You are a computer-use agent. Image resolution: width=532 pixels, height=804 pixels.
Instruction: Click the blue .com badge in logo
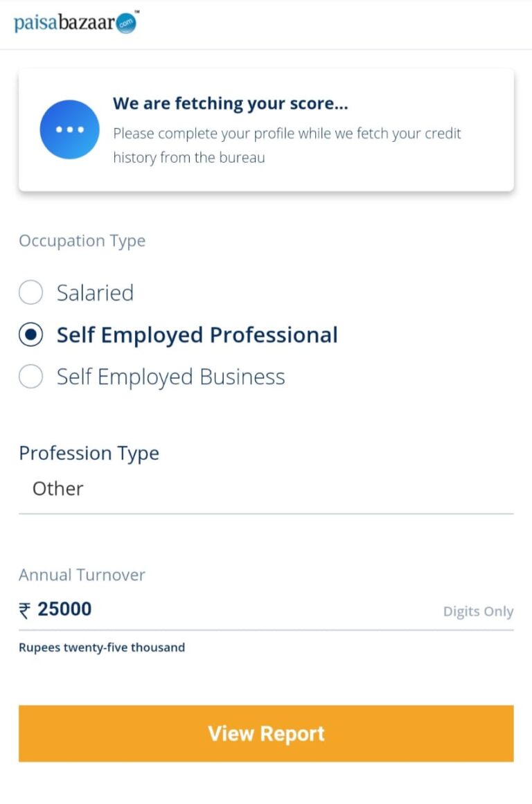(x=126, y=23)
